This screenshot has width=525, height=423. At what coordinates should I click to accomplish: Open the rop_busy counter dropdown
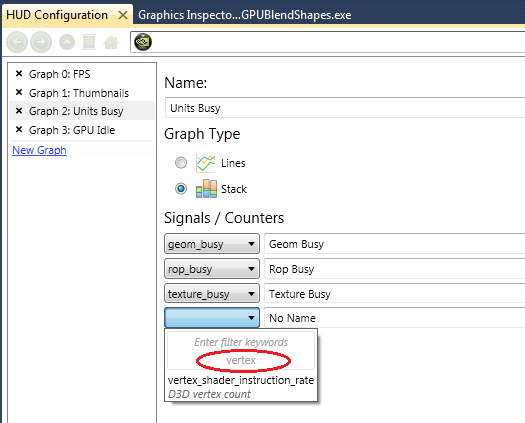click(x=212, y=269)
